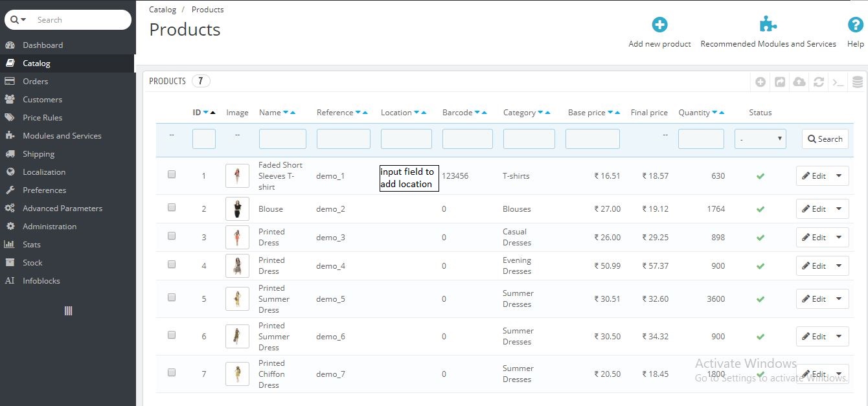Screen dimensions: 868x406
Task: Check the box for Printed Chiffon Dress
Action: pyautogui.click(x=172, y=372)
